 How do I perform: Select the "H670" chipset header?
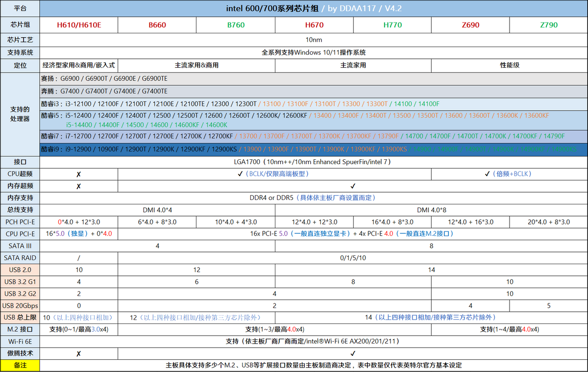click(314, 25)
